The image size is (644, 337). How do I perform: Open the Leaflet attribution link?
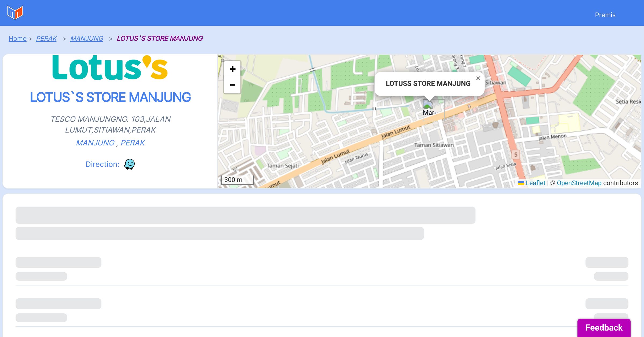coord(535,183)
